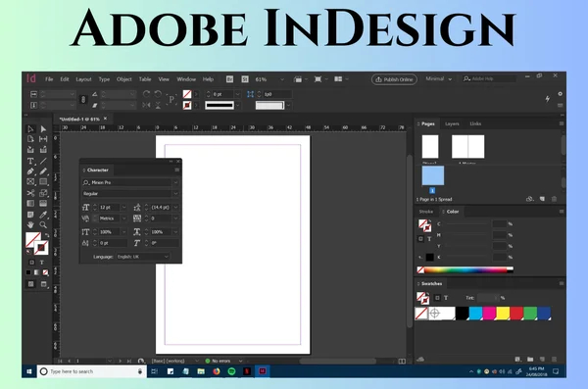Click the lightning Quick Apply icon
Image resolution: width=588 pixels, height=389 pixels.
[x=547, y=99]
